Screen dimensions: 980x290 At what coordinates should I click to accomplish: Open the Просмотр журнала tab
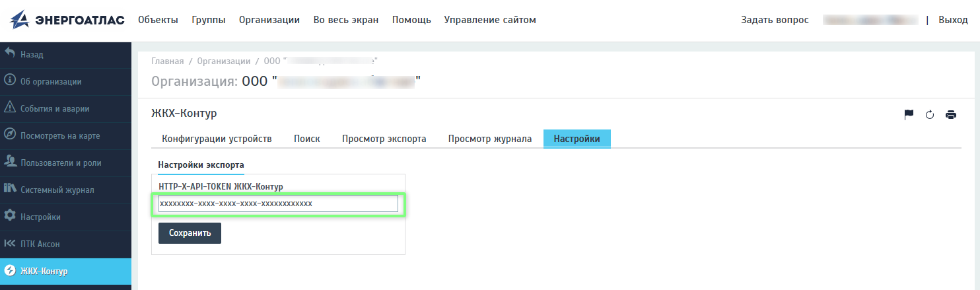[490, 139]
